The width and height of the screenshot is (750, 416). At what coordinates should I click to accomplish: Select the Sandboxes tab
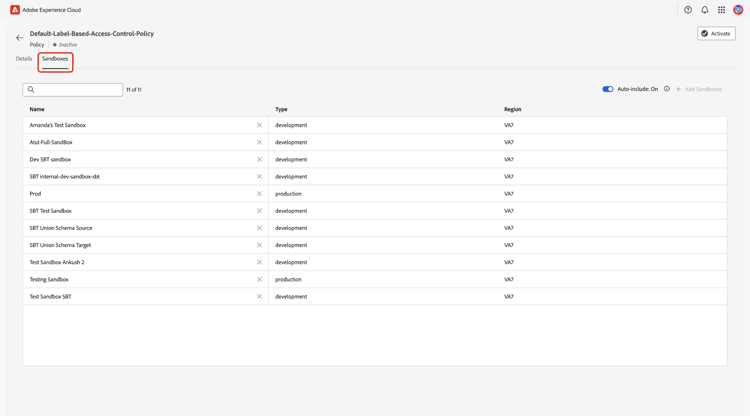(x=55, y=59)
